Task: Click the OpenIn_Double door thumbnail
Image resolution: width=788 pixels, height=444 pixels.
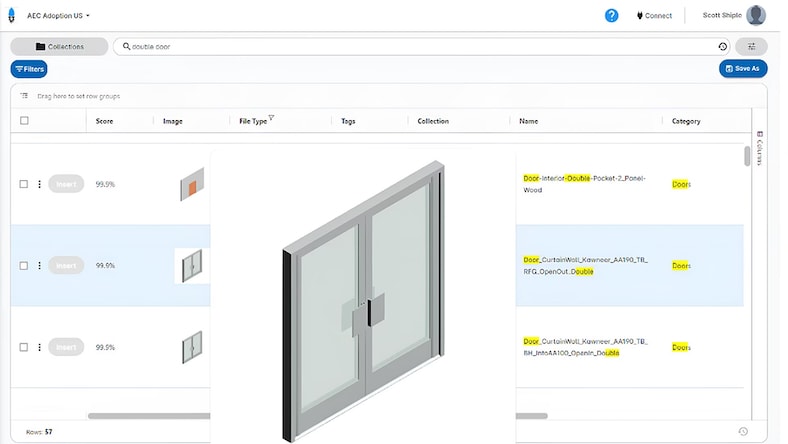Action: tap(192, 347)
